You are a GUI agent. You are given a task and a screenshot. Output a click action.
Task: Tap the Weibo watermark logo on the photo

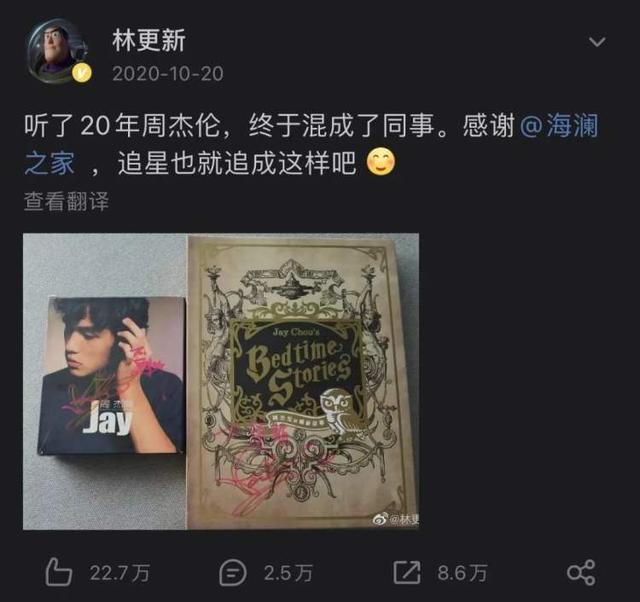pyautogui.click(x=380, y=519)
